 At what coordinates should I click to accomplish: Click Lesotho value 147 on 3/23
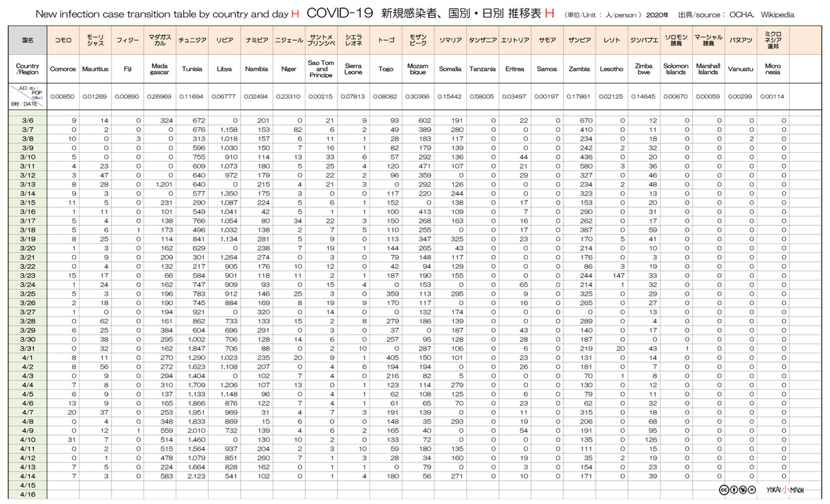(618, 274)
